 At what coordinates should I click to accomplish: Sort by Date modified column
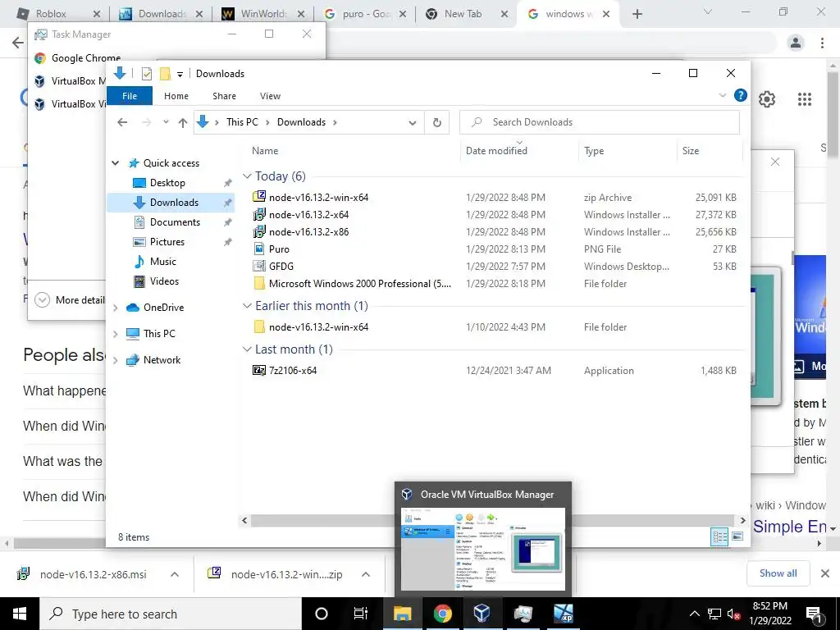[x=496, y=151]
